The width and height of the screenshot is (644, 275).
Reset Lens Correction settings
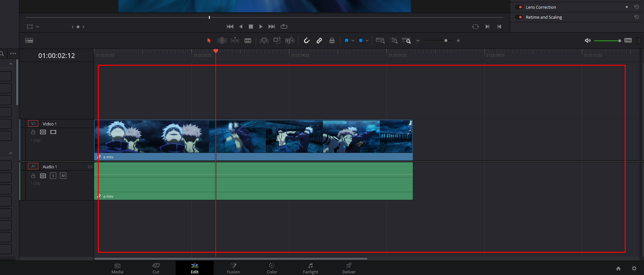pyautogui.click(x=636, y=7)
